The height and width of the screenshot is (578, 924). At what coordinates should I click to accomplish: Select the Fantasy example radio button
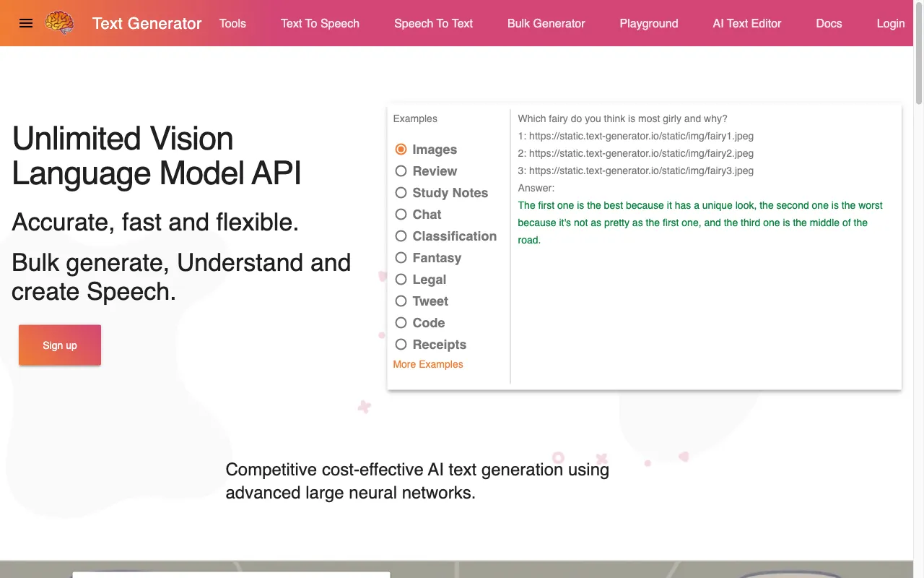(401, 258)
